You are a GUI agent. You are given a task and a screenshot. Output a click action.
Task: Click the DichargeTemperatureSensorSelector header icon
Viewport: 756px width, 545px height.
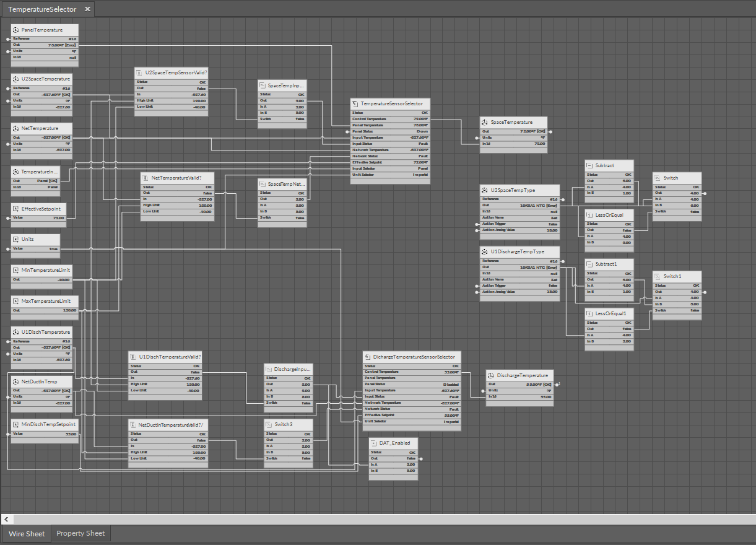point(367,357)
